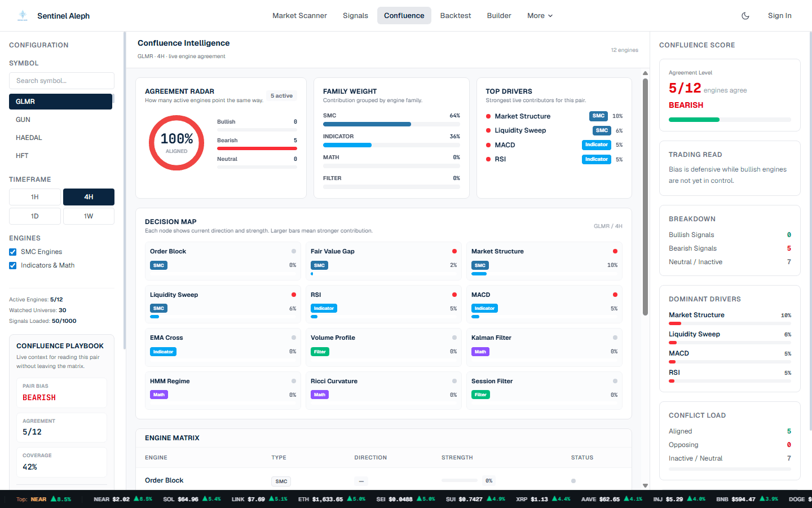812x508 pixels.
Task: Click the grey status dot on Order Block node
Action: [x=294, y=251]
